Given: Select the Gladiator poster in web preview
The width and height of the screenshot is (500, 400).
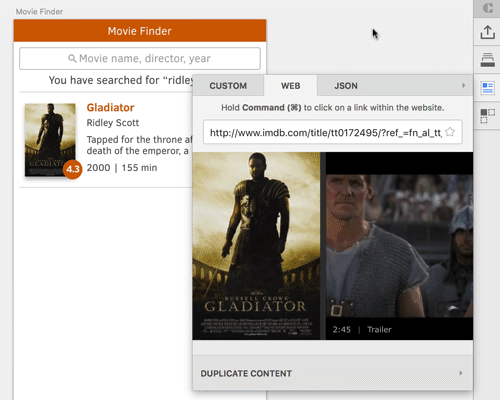Looking at the screenshot, I should click(x=256, y=246).
